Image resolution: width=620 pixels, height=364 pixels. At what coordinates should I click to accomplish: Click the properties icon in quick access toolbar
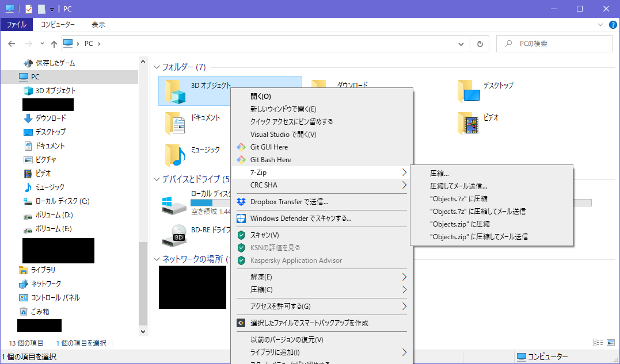[28, 9]
